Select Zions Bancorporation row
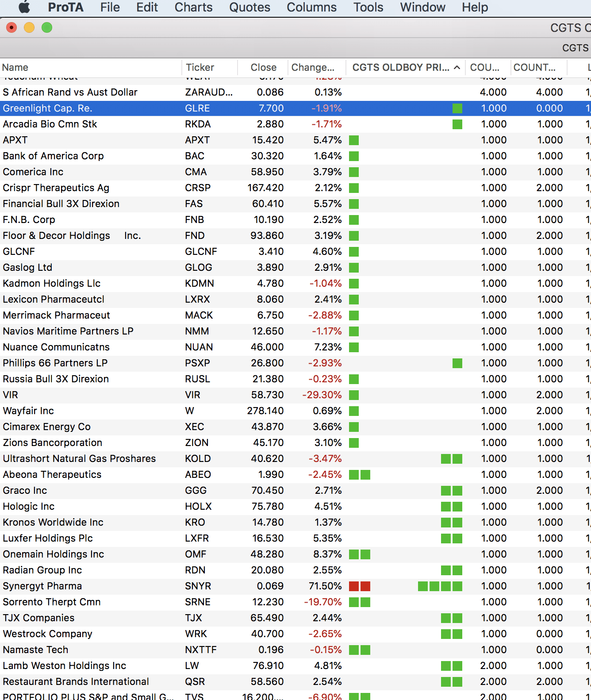591x700 pixels. click(x=295, y=443)
